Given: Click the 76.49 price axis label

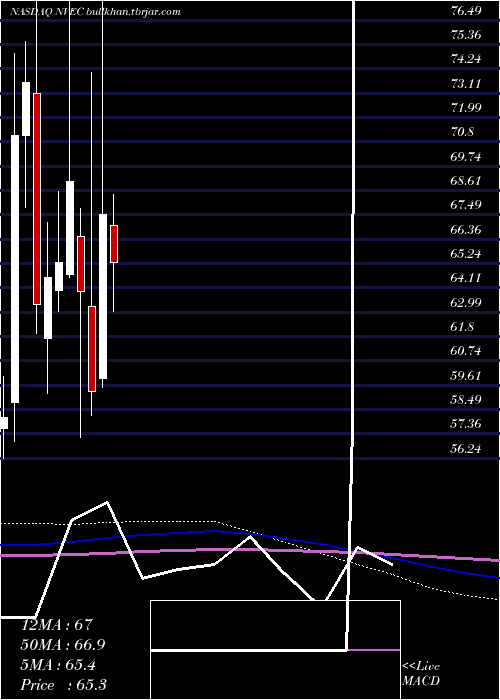Looking at the screenshot, I should coord(466,11).
